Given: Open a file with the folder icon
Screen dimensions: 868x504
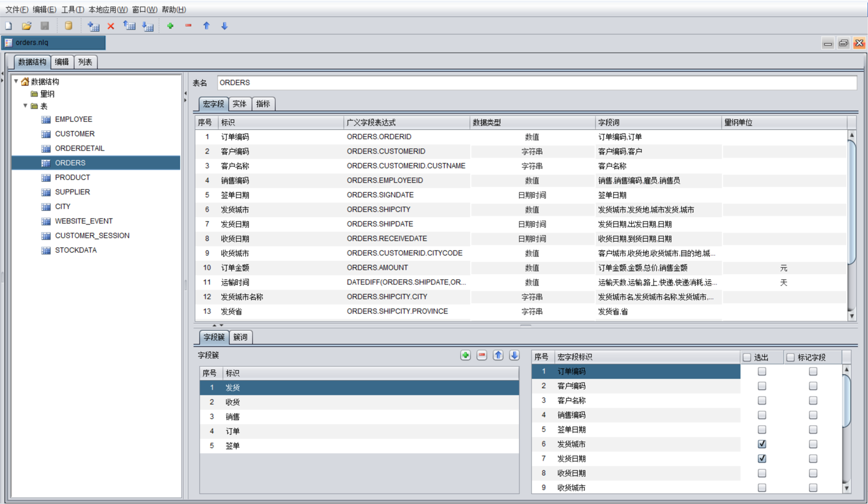Looking at the screenshot, I should [26, 26].
